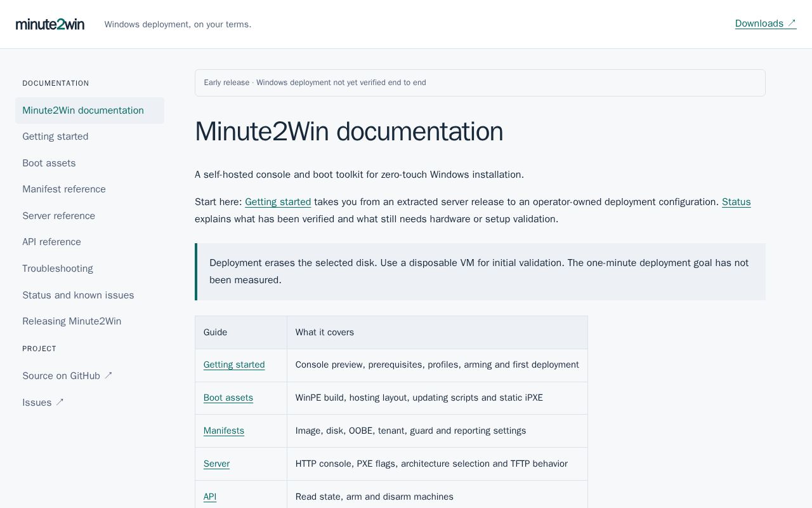The height and width of the screenshot is (508, 812).
Task: Open Manifests link in guide table
Action: tap(224, 431)
